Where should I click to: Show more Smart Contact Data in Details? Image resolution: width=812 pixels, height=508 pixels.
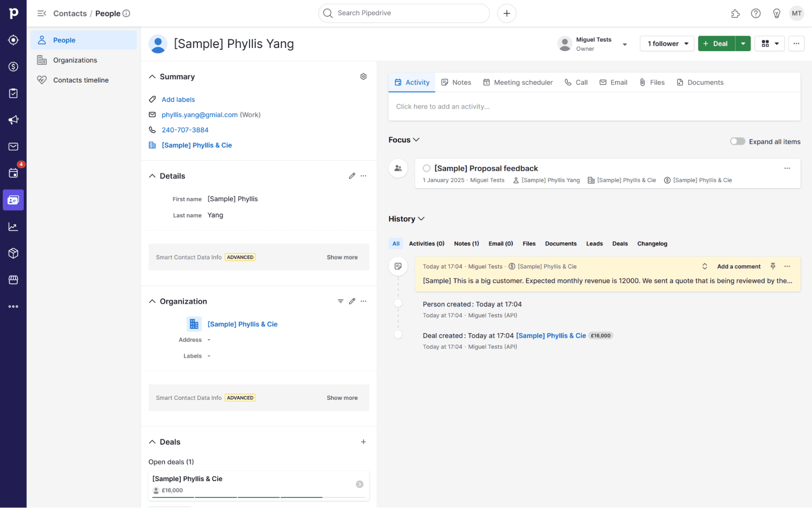[342, 257]
